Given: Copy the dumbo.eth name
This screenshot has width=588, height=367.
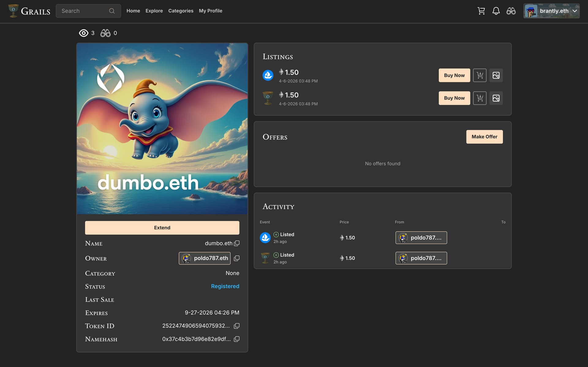Looking at the screenshot, I should tap(237, 243).
